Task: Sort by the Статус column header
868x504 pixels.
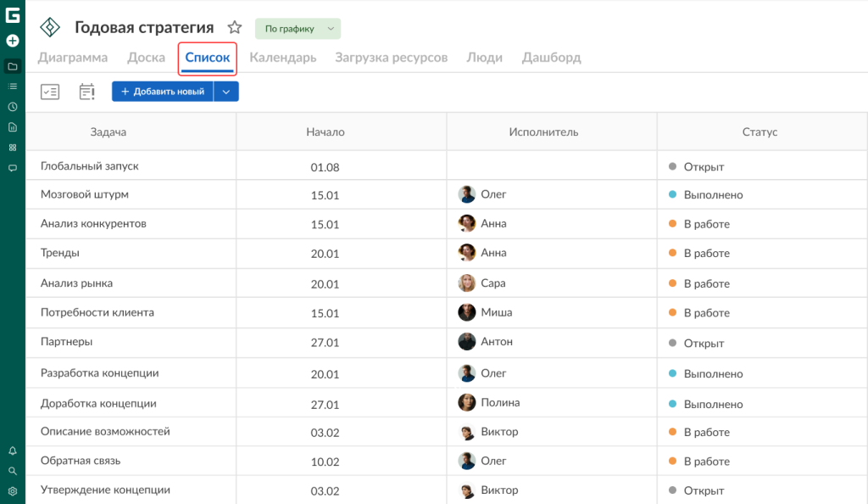Action: pyautogui.click(x=760, y=132)
